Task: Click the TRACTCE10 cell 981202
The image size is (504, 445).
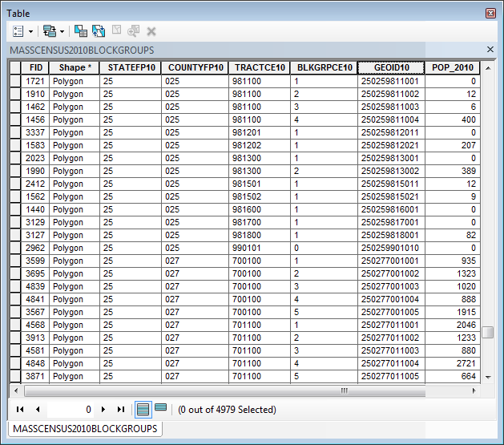Action: (x=260, y=145)
